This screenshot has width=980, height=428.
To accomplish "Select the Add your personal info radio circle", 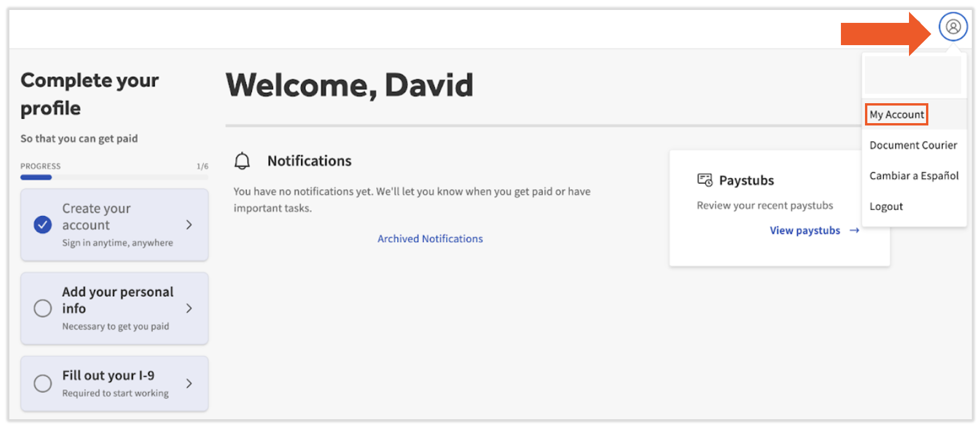I will (42, 308).
